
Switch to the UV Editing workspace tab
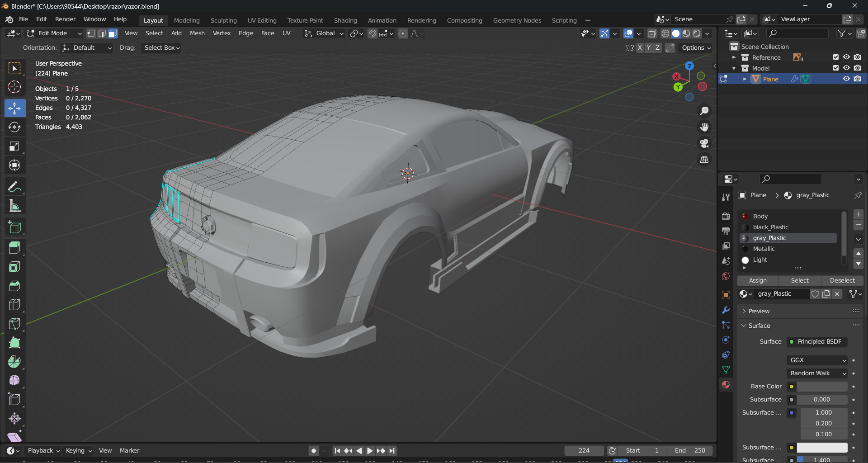[x=262, y=20]
